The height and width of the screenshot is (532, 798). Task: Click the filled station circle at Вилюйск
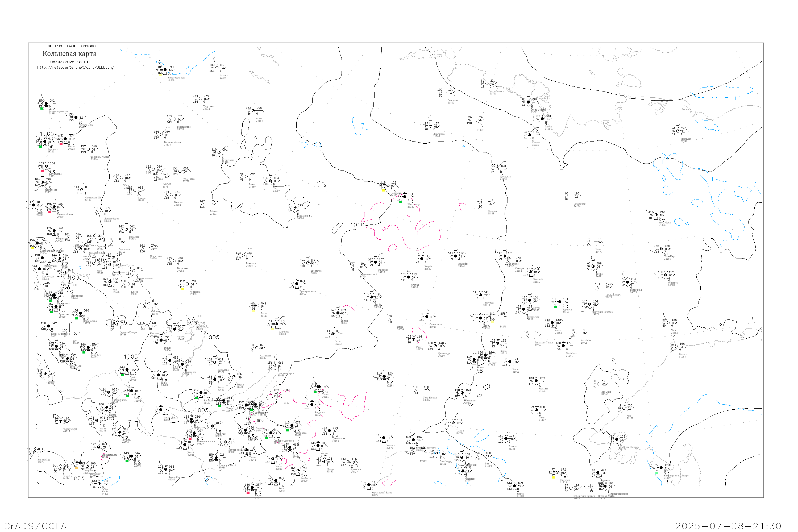[456, 256]
